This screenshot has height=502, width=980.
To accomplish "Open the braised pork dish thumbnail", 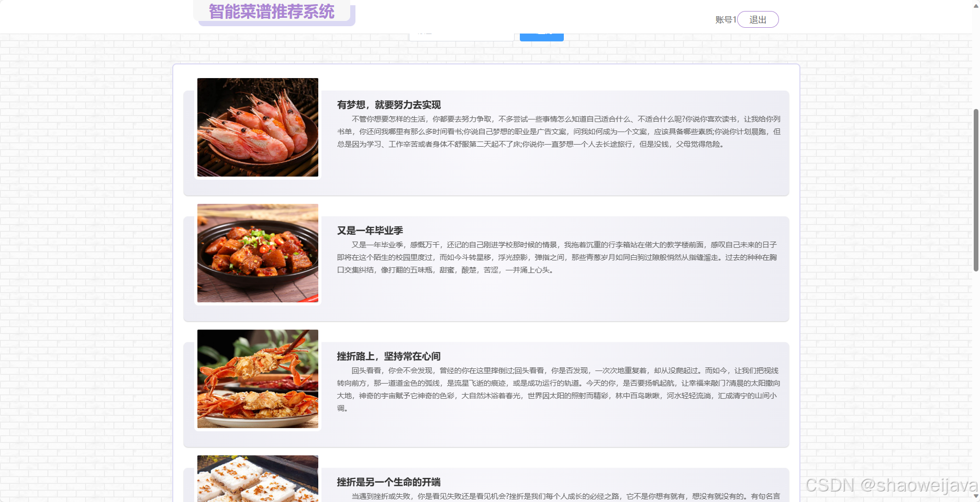I will (258, 253).
